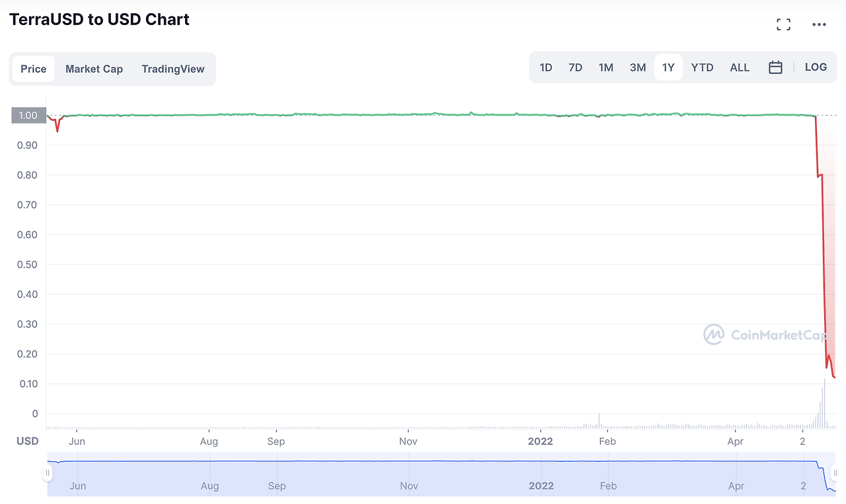Image resolution: width=846 pixels, height=504 pixels.
Task: Click the red price line's final low point
Action: (x=835, y=377)
